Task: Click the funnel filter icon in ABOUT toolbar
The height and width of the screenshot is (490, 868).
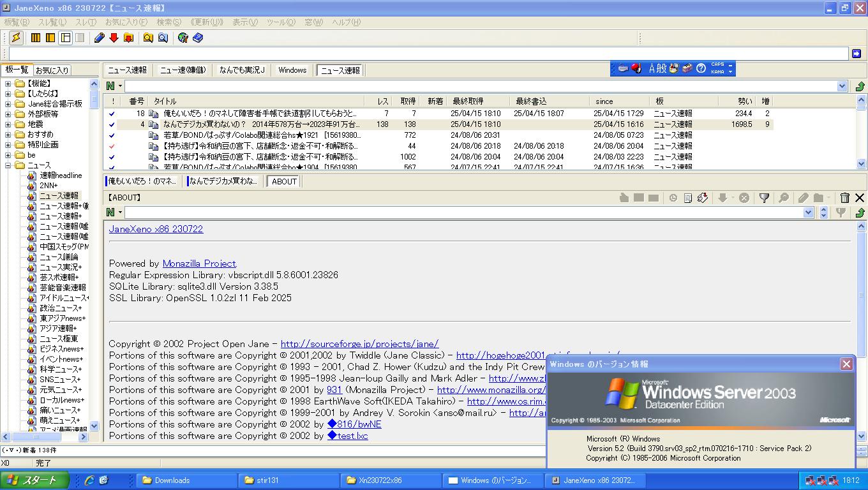Action: click(764, 198)
